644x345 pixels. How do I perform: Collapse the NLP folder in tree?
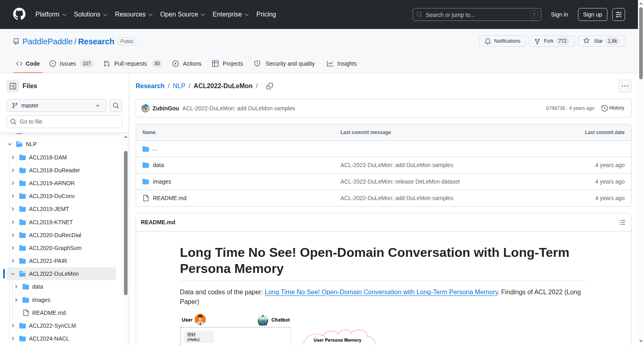coord(10,144)
